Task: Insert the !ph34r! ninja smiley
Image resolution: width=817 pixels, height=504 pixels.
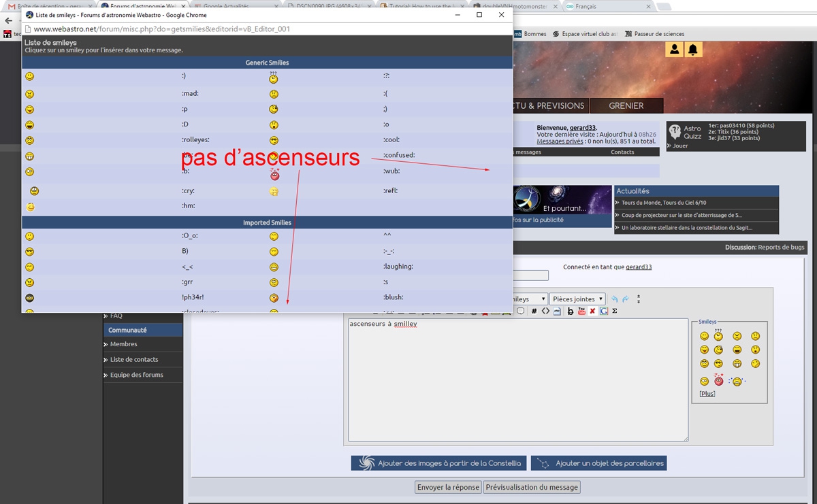Action: pos(29,298)
